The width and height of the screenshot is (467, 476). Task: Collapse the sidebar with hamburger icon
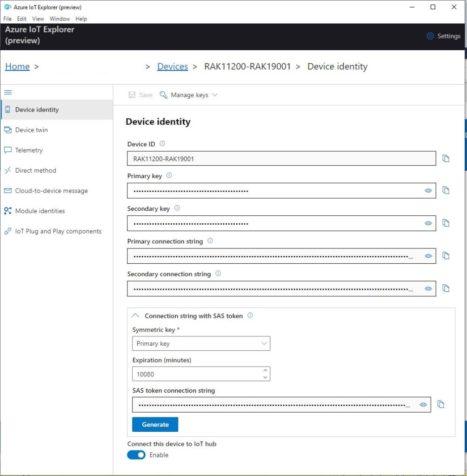pyautogui.click(x=8, y=92)
